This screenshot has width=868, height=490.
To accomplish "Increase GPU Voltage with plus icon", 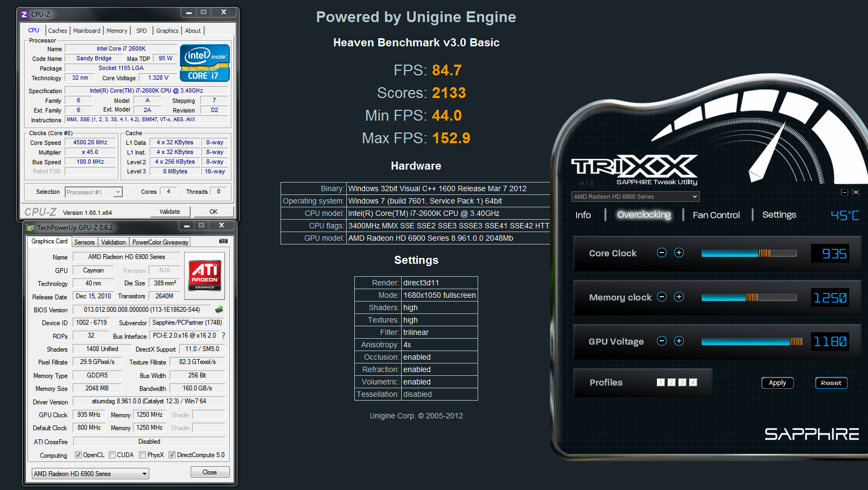I will click(679, 341).
